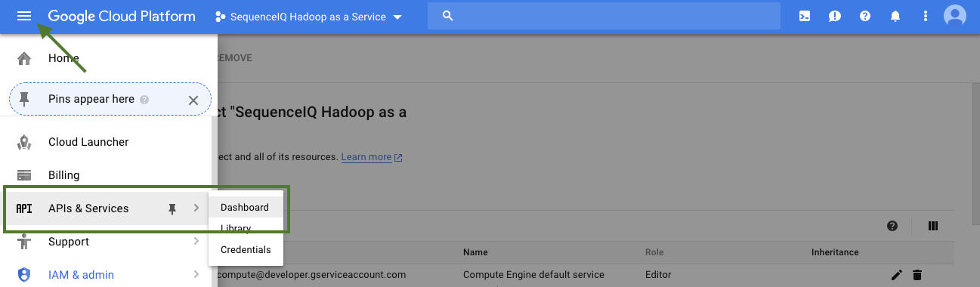The height and width of the screenshot is (287, 980).
Task: Focus the top search field
Action: coord(604,16)
